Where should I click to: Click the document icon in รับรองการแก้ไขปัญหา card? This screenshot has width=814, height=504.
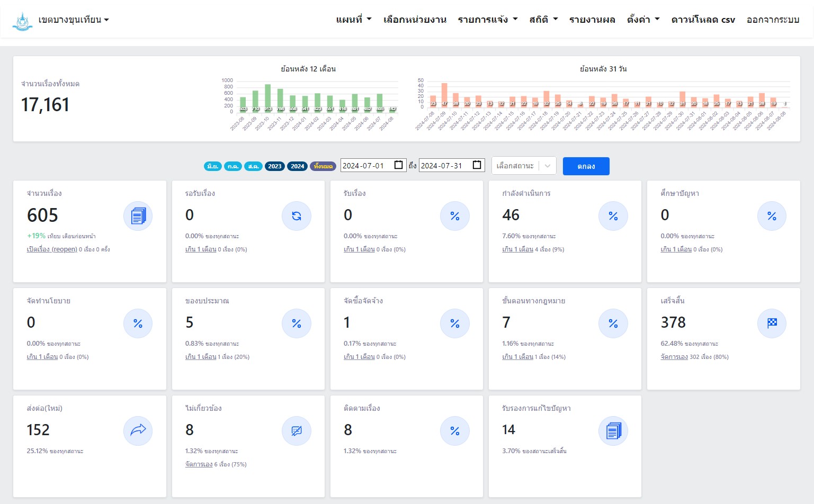point(613,431)
